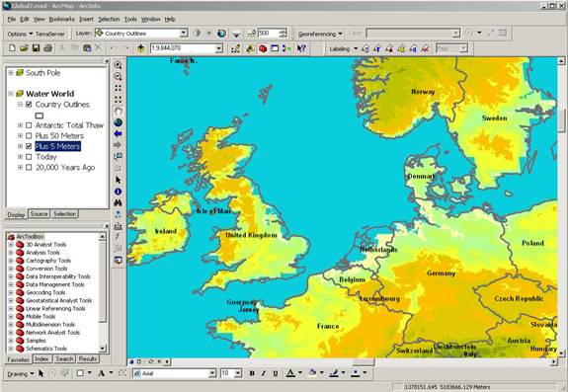Open the Find binoculars tool
The height and width of the screenshot is (392, 568).
click(x=118, y=203)
